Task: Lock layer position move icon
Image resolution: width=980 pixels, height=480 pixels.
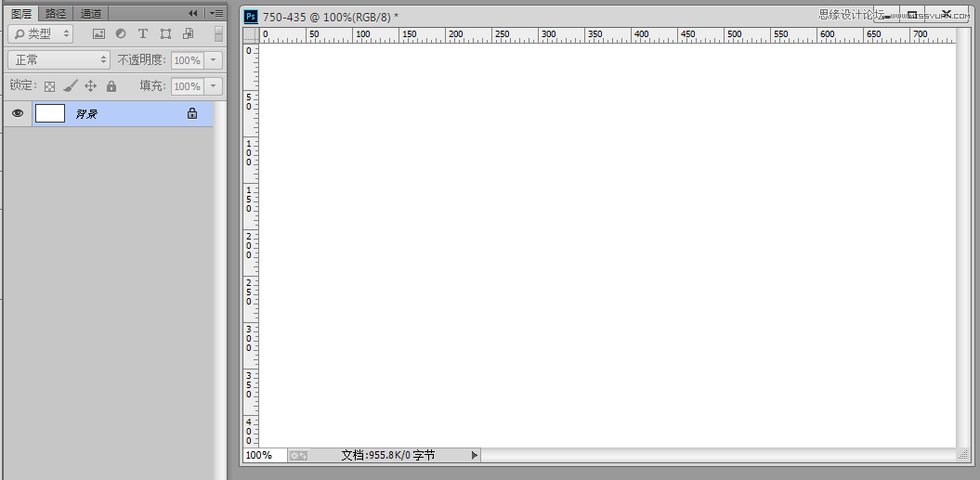Action: [x=90, y=85]
